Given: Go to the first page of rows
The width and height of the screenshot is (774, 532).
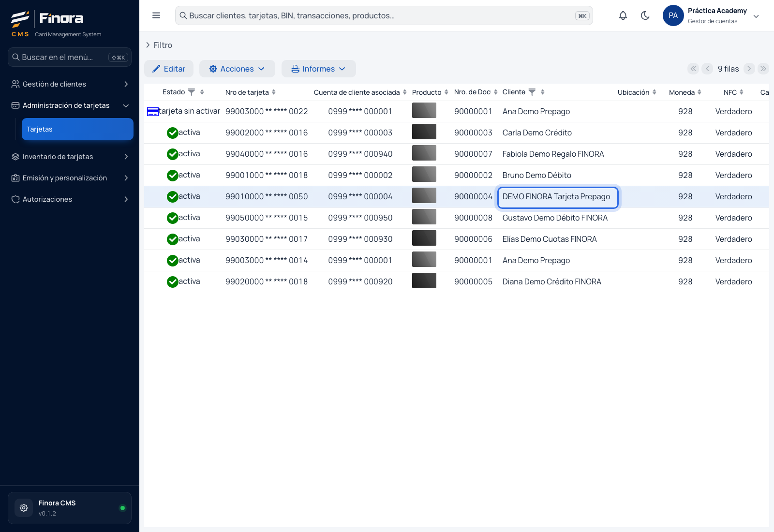Looking at the screenshot, I should point(694,69).
